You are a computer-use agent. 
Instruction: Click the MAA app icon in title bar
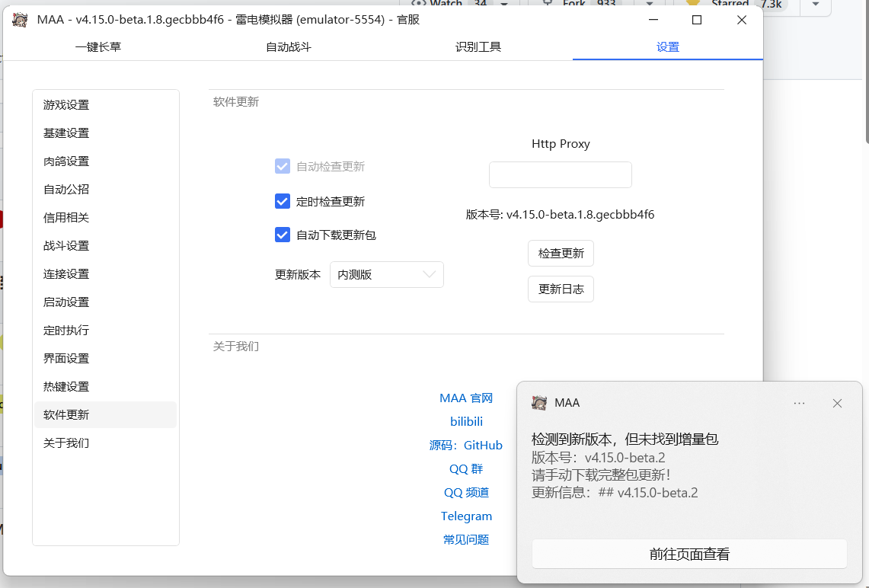(20, 20)
